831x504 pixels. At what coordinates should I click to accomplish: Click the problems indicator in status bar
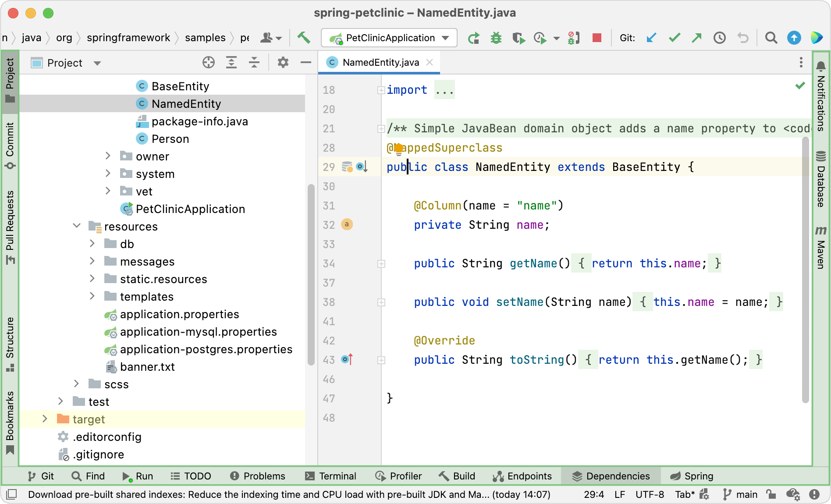point(814,495)
